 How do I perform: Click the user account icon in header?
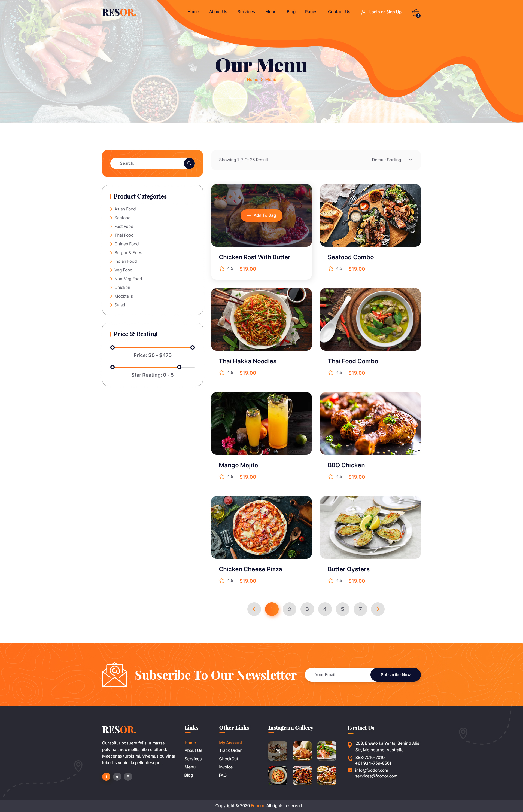point(363,12)
